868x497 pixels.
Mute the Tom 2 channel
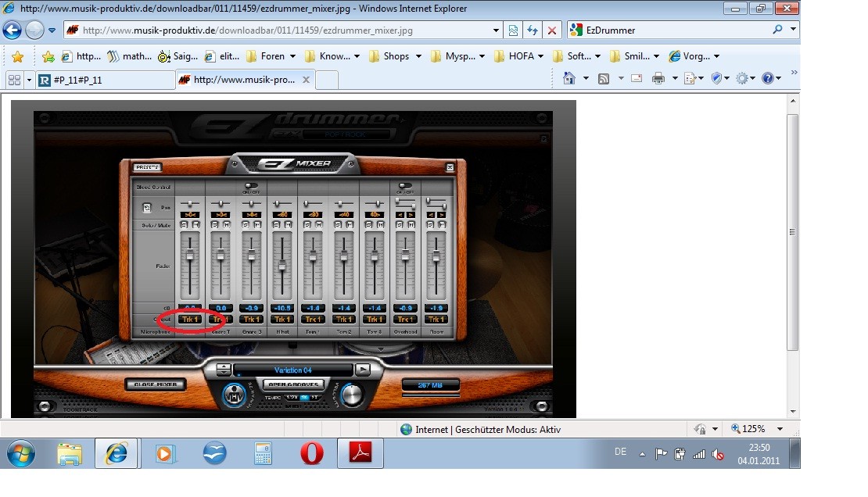coord(350,225)
